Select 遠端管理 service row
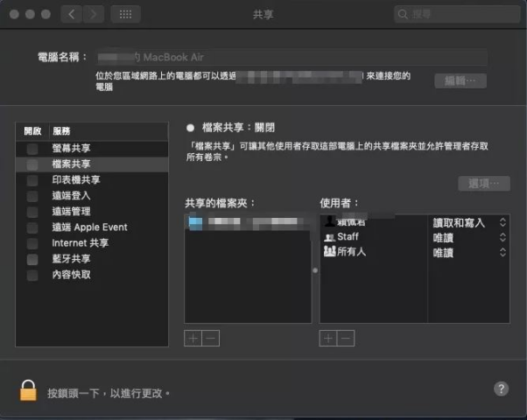527x420 pixels. point(92,212)
